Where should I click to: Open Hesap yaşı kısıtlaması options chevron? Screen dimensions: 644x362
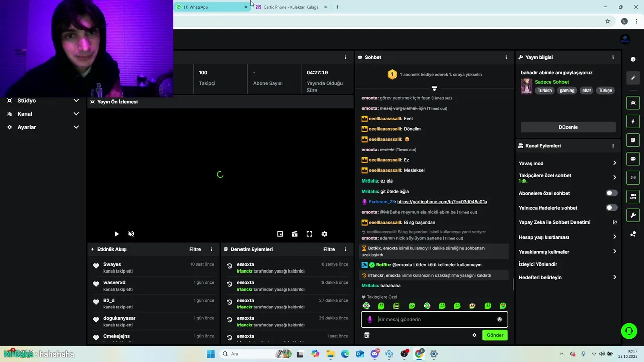click(614, 237)
